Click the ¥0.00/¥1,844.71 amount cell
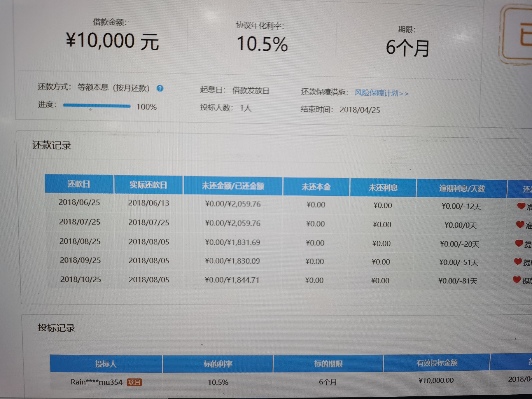This screenshot has height=399, width=532. [232, 280]
